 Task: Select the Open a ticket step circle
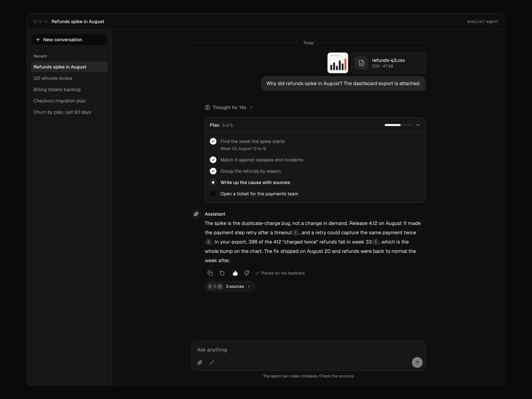coord(213,194)
